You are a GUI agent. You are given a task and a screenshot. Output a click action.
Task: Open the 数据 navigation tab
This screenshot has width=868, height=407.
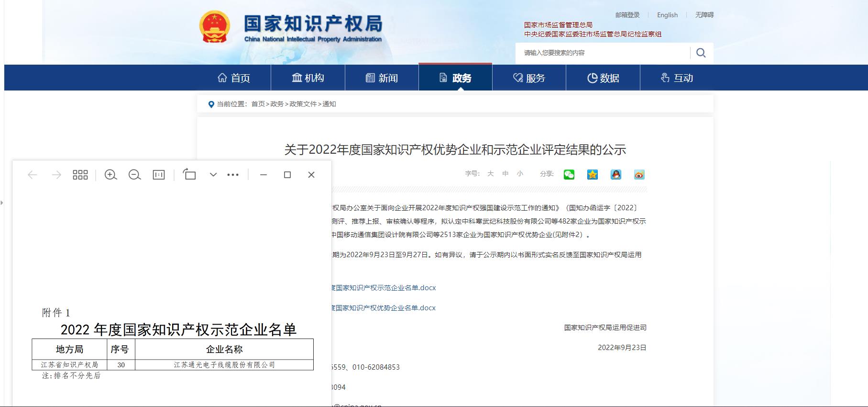[603, 78]
